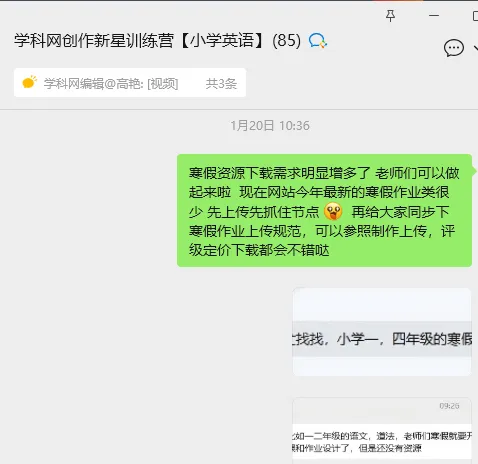Maximize the chat window
Viewport: 478px width, 464px height.
[x=475, y=16]
